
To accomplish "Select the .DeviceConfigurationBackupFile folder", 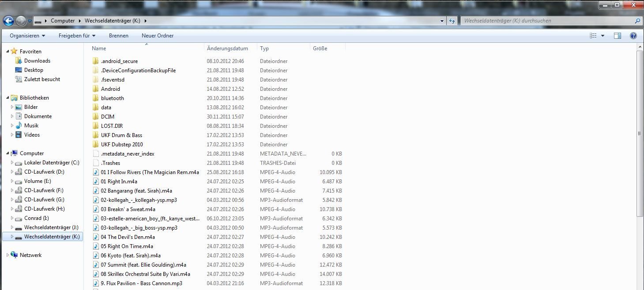I will point(138,71).
